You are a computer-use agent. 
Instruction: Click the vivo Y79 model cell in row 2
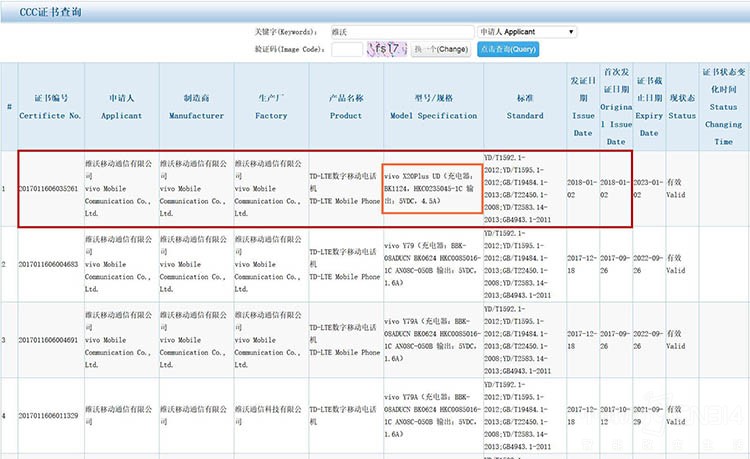pyautogui.click(x=432, y=264)
